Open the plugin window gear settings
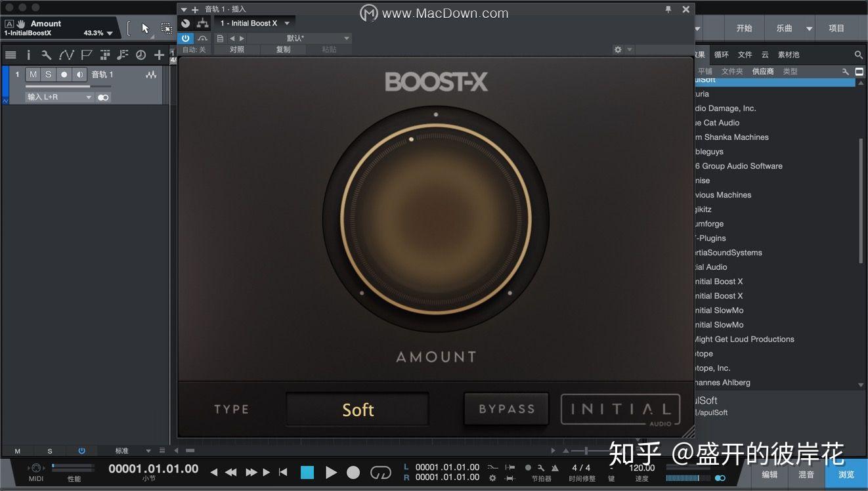Screen dimensions: 868x491 pyautogui.click(x=618, y=49)
